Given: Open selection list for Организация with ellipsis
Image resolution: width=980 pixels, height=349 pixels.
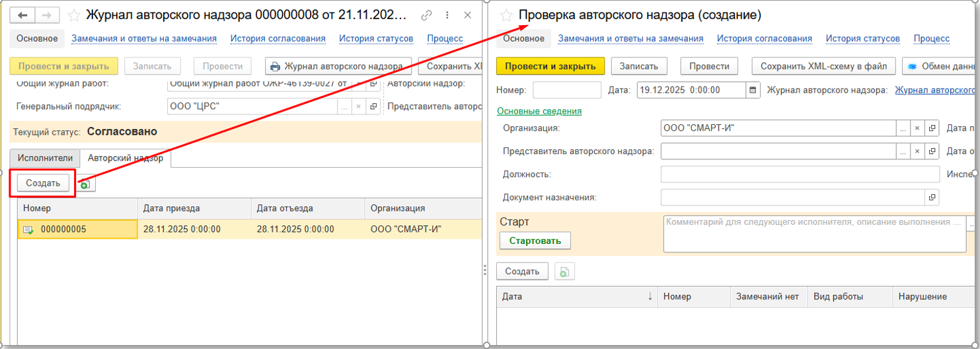Looking at the screenshot, I should tap(903, 128).
